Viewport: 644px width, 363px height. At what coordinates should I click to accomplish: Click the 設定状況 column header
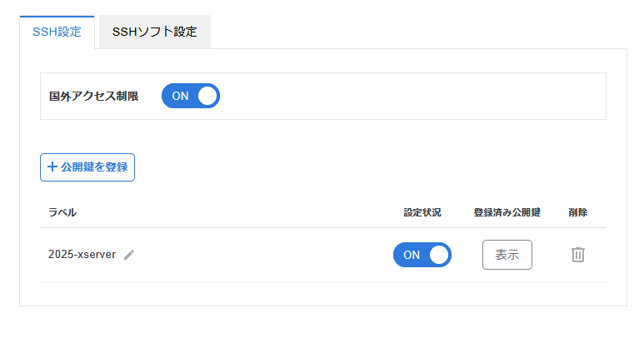(x=422, y=212)
